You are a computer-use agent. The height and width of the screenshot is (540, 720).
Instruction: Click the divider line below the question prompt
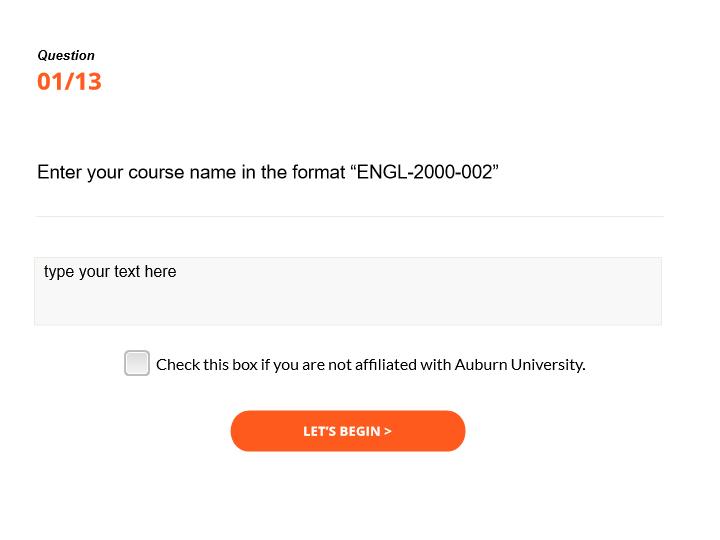click(x=348, y=216)
